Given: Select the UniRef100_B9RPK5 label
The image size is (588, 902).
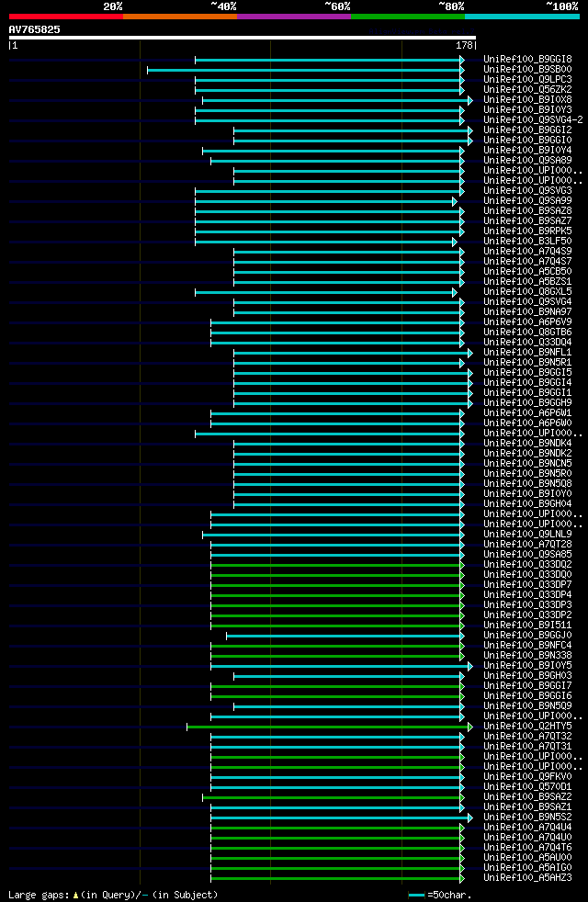Looking at the screenshot, I should pos(527,231).
